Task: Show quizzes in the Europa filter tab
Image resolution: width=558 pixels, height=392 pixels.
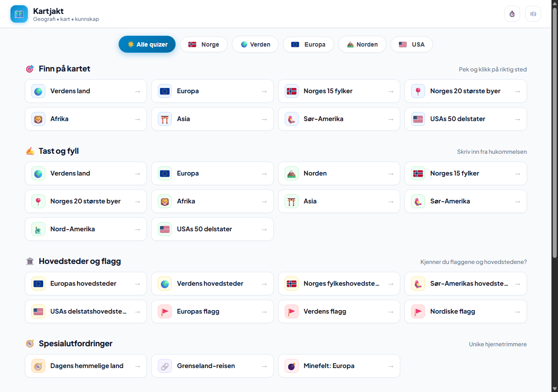Action: coord(308,44)
